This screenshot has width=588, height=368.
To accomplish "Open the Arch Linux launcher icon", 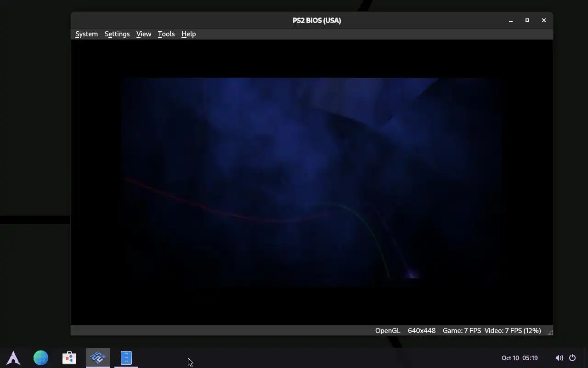I will 13,357.
